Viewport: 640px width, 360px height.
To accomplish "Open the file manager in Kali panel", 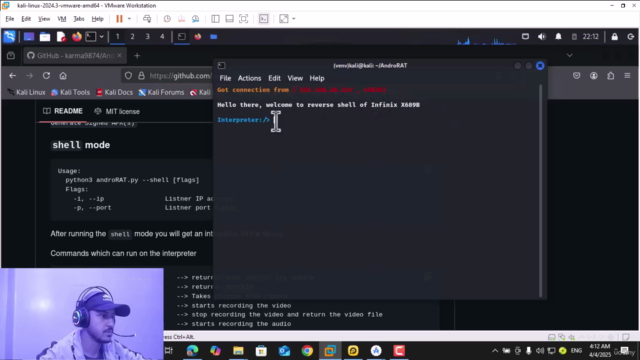I will coord(45,37).
